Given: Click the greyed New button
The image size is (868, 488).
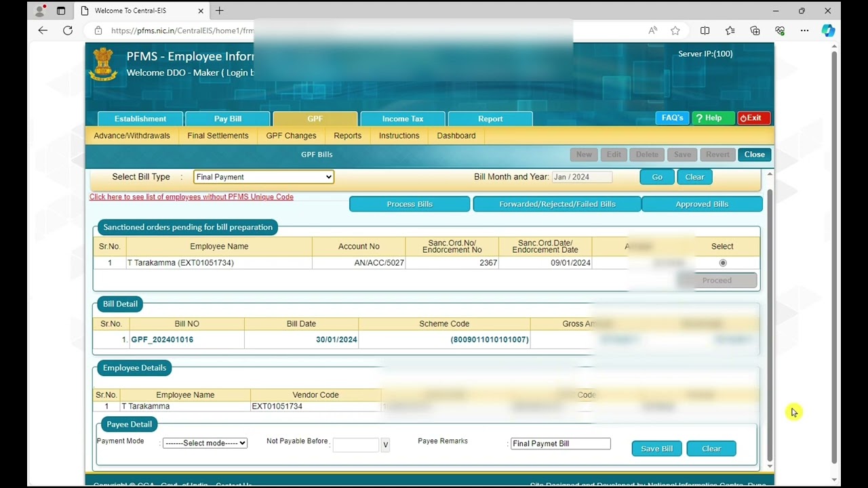Looking at the screenshot, I should (584, 155).
